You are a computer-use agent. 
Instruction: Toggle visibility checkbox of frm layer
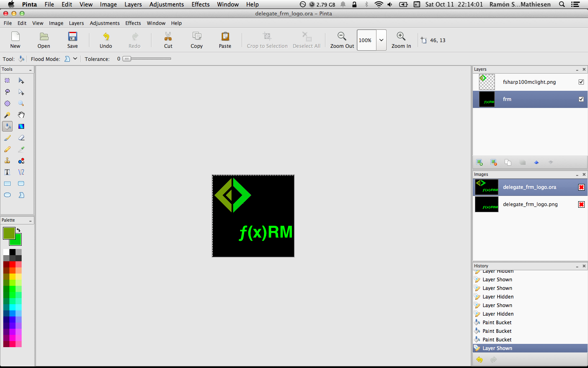coord(581,99)
